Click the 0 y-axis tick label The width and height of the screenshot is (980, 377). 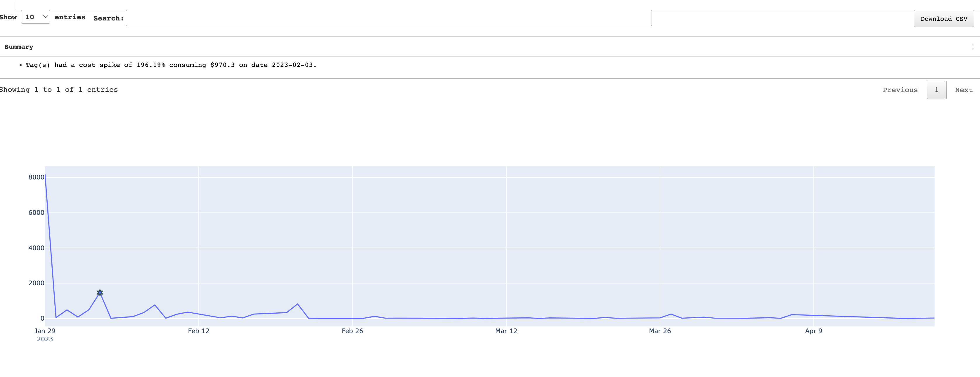tap(42, 319)
